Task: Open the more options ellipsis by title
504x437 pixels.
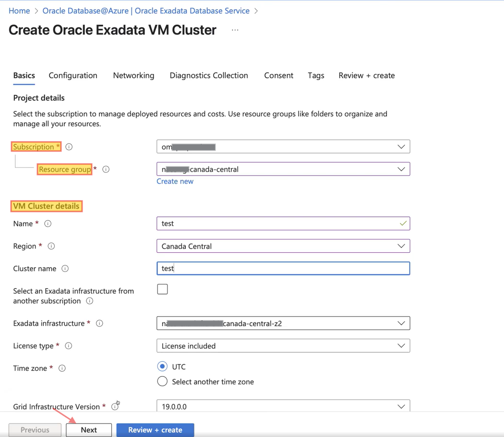Action: pyautogui.click(x=235, y=30)
